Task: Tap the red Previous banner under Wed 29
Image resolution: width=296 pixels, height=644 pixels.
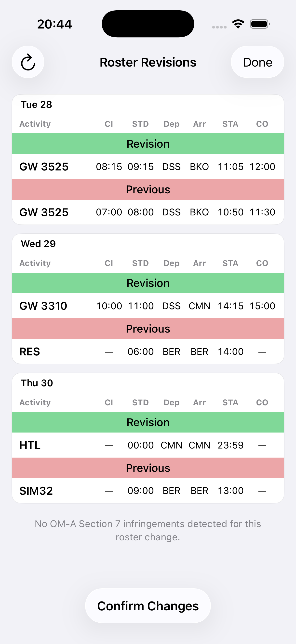Action: click(x=148, y=329)
